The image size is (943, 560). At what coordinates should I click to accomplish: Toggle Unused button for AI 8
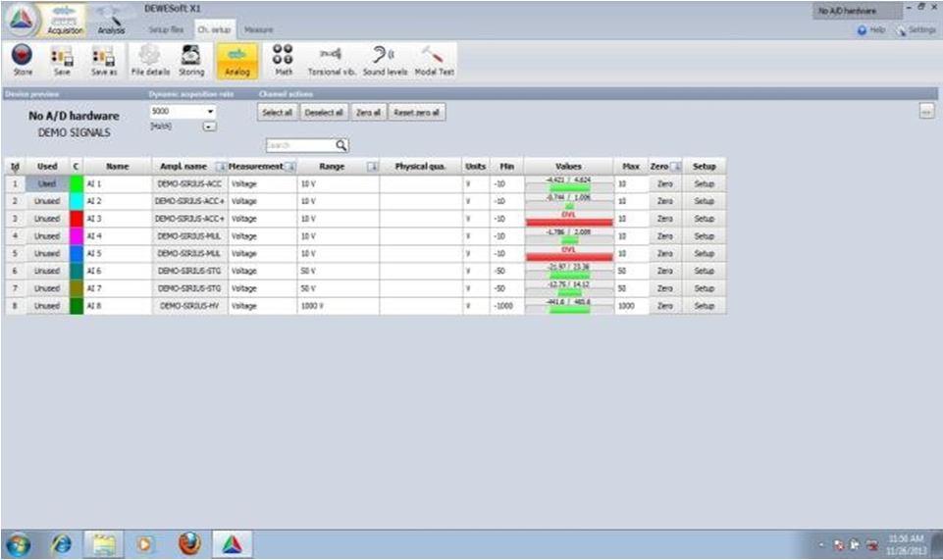pyautogui.click(x=47, y=306)
